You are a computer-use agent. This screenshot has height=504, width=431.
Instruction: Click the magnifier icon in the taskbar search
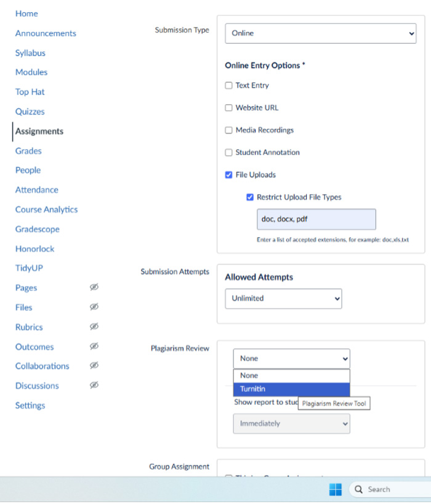coord(358,489)
